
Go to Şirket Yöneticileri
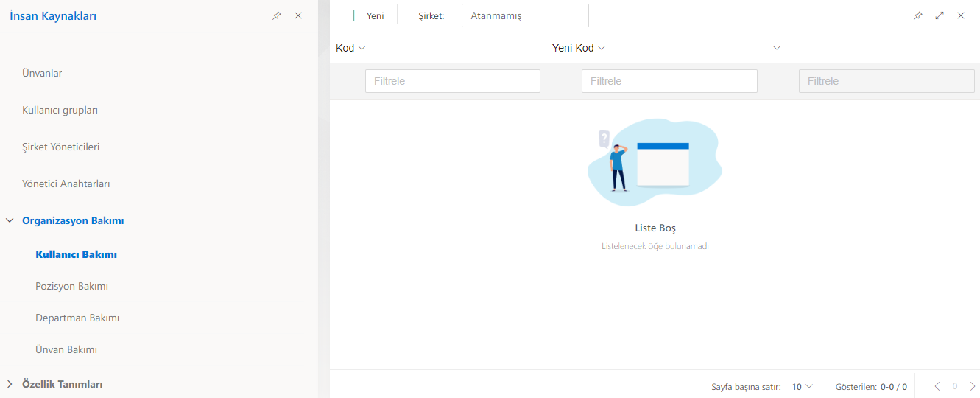[x=60, y=147]
